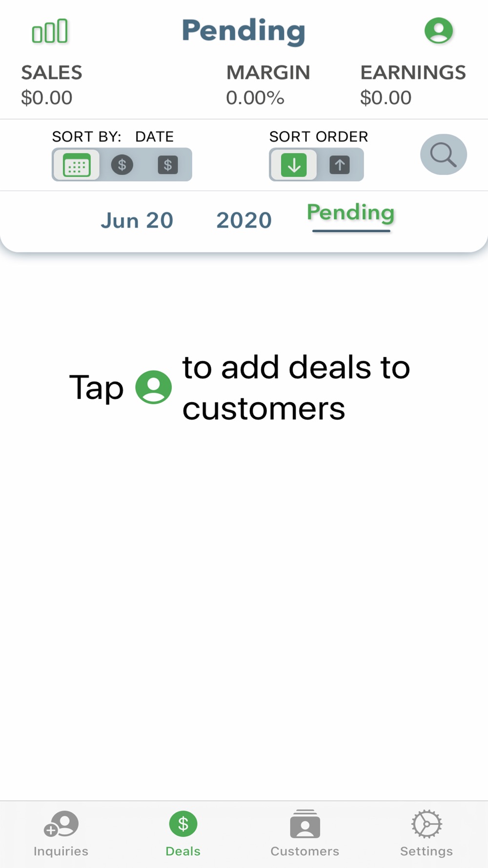Screen dimensions: 488x868
Task: Open the Customers tab
Action: click(x=305, y=834)
